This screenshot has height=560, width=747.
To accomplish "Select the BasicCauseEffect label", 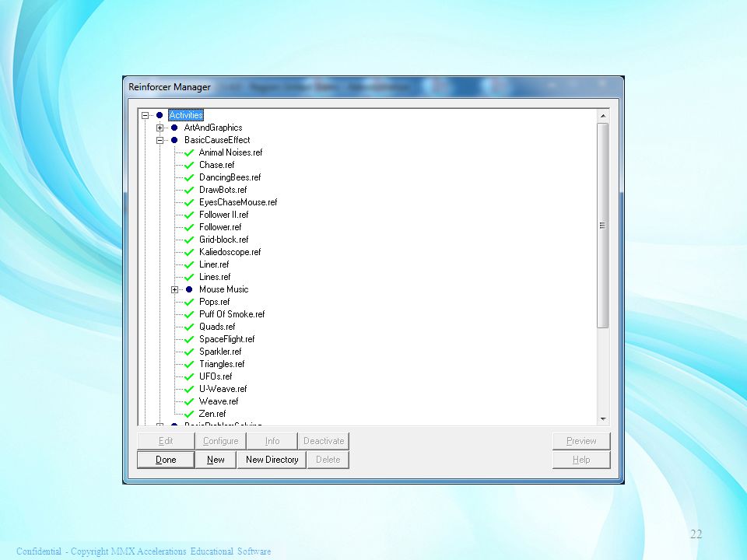I will pos(217,140).
